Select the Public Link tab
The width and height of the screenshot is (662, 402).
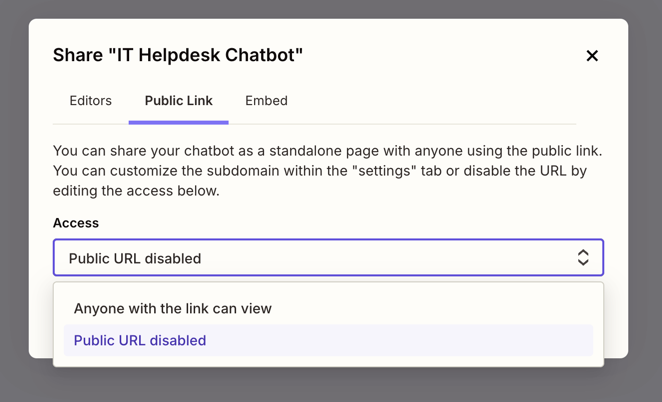point(178,101)
